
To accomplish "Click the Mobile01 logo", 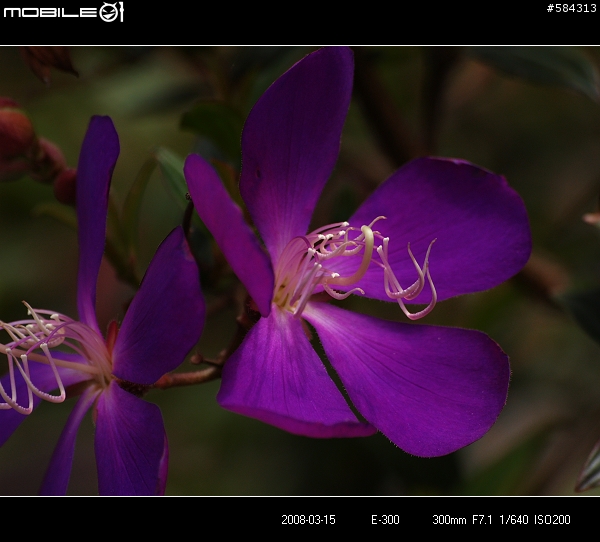I will [x=64, y=12].
